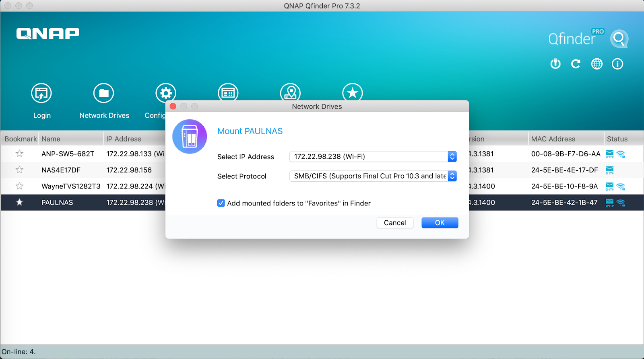This screenshot has width=644, height=359.
Task: Open the Select Protocol dropdown
Action: [x=373, y=176]
